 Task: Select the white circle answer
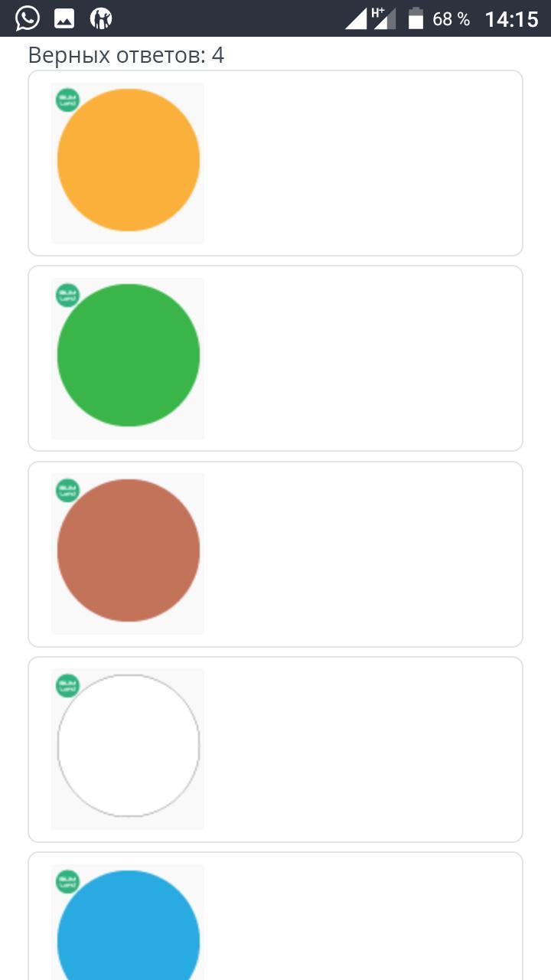[129, 746]
